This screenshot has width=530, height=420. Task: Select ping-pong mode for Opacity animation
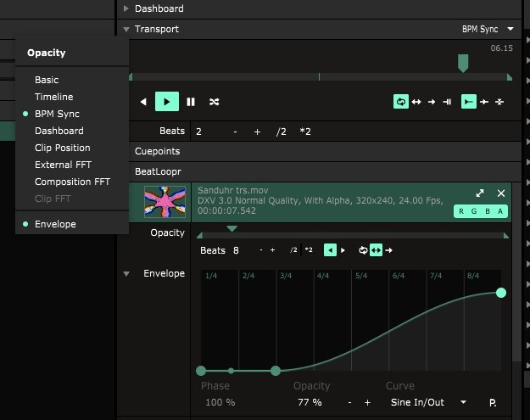click(x=376, y=250)
